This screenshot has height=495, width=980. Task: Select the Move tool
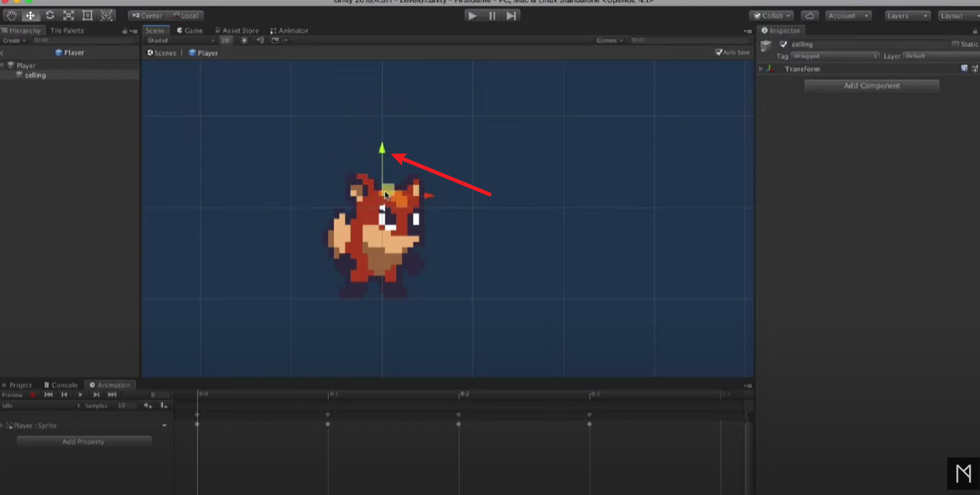[31, 15]
